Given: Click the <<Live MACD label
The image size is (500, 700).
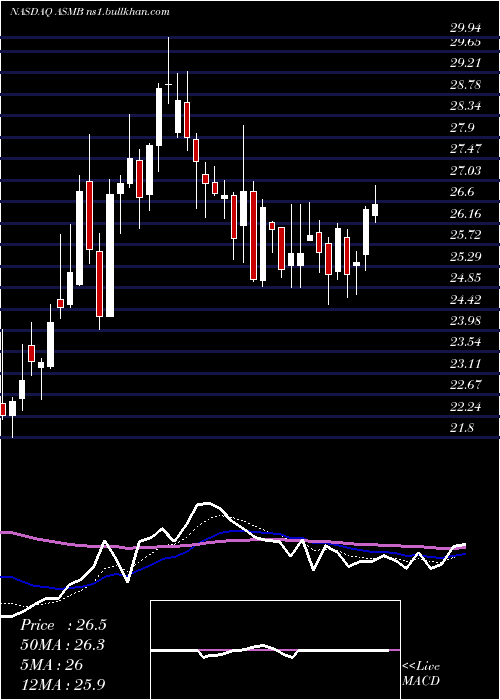Looking at the screenshot, I should coord(421,674).
